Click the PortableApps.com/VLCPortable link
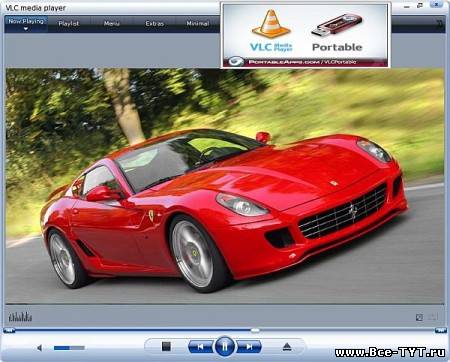 click(302, 62)
